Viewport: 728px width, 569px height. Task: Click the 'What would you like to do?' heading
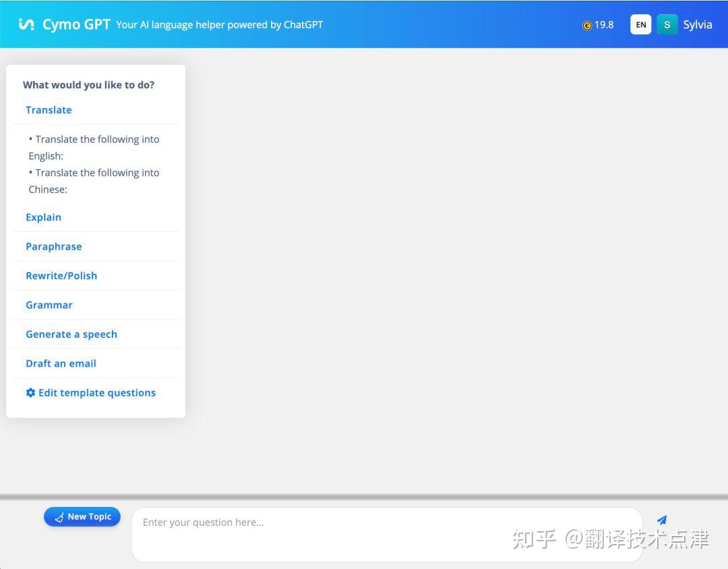89,85
